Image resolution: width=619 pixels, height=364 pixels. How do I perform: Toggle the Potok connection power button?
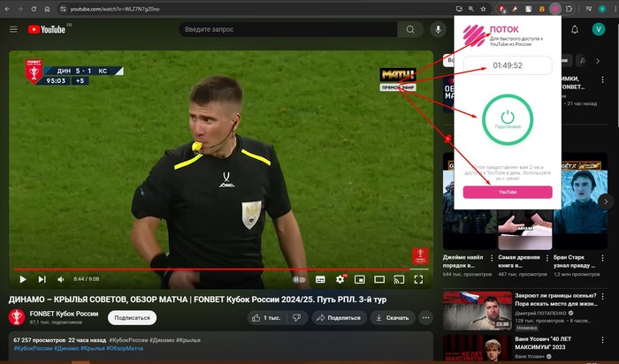click(508, 119)
